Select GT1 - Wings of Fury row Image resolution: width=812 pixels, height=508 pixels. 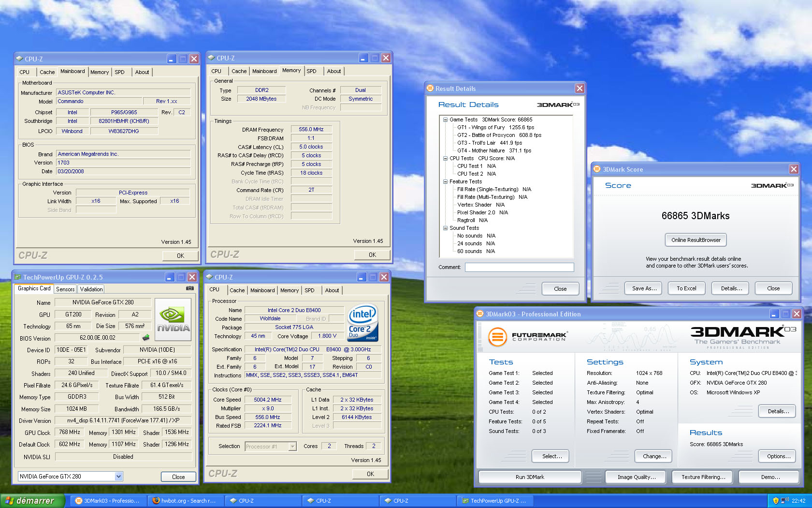point(495,127)
